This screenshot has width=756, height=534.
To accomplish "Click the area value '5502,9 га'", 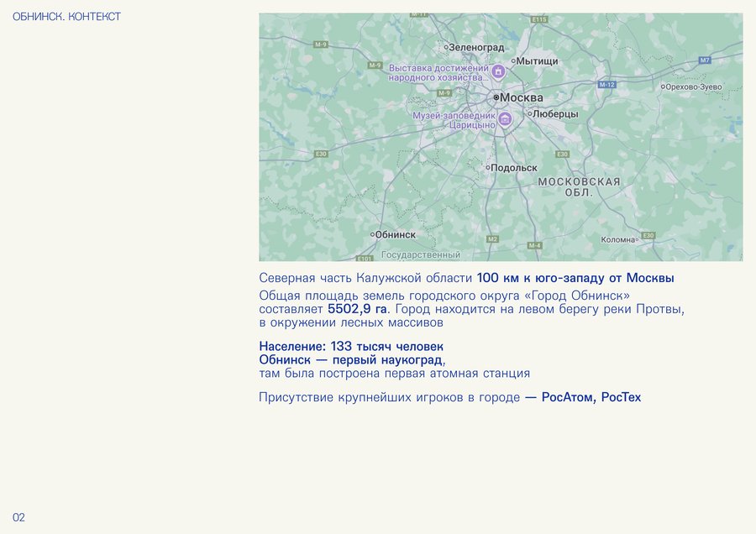I will (357, 309).
